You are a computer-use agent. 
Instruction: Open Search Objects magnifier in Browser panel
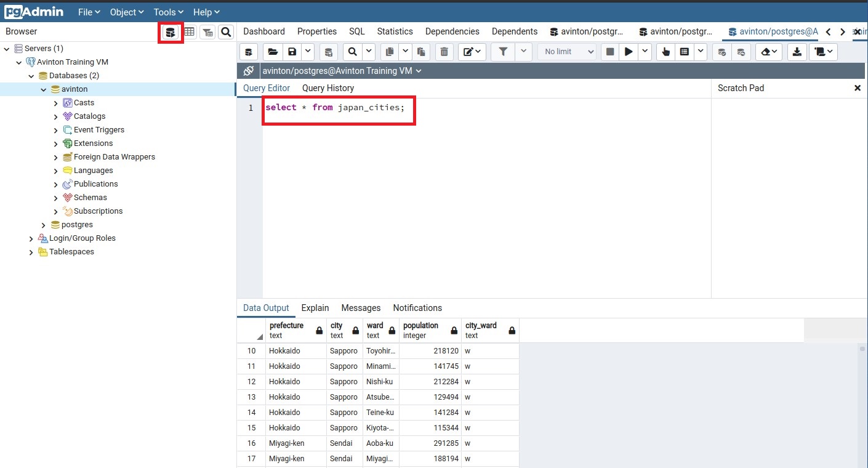coord(227,32)
